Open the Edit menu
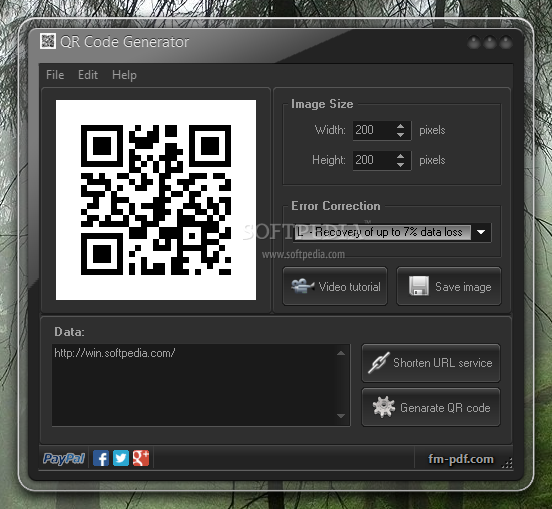Viewport: 552px width, 509px height. tap(88, 75)
